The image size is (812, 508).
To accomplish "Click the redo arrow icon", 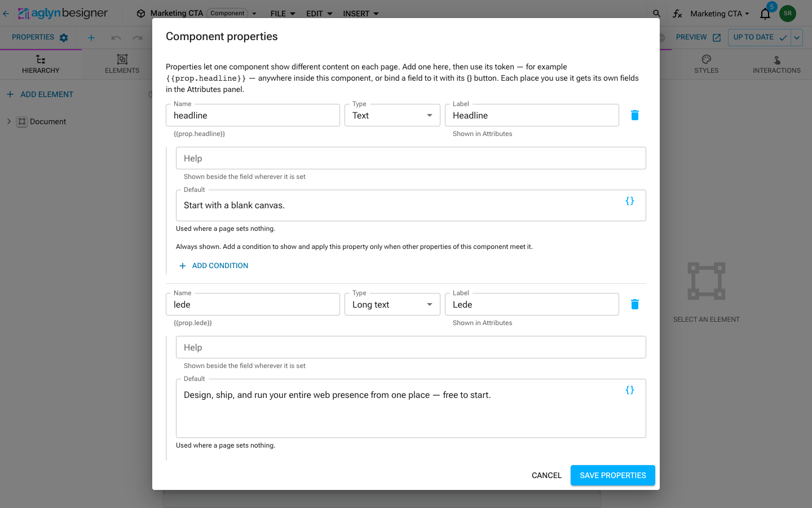I will click(138, 38).
